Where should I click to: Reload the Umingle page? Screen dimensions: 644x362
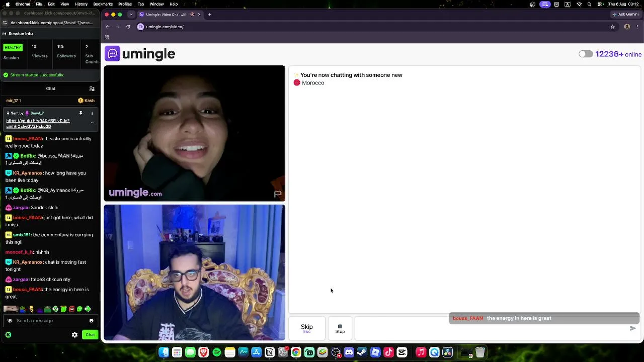[128, 27]
